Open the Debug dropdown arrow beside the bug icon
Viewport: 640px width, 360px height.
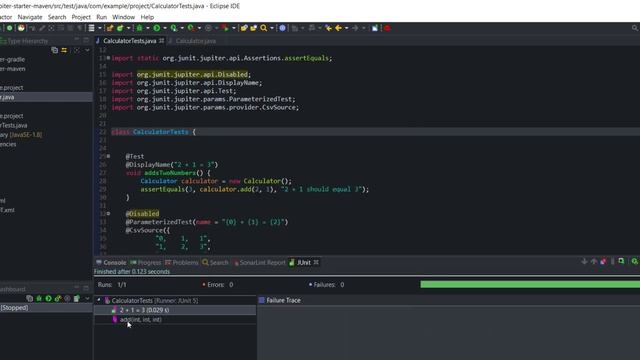pos(148,28)
